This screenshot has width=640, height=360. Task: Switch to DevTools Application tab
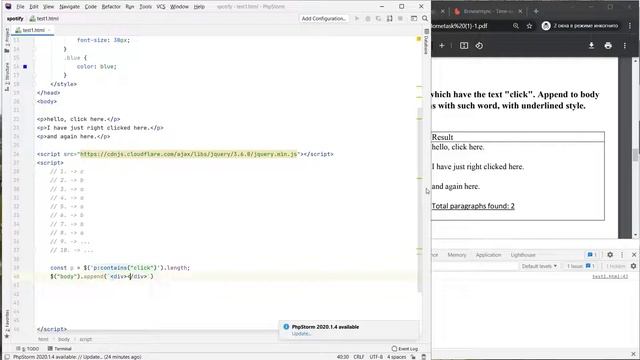click(488, 255)
